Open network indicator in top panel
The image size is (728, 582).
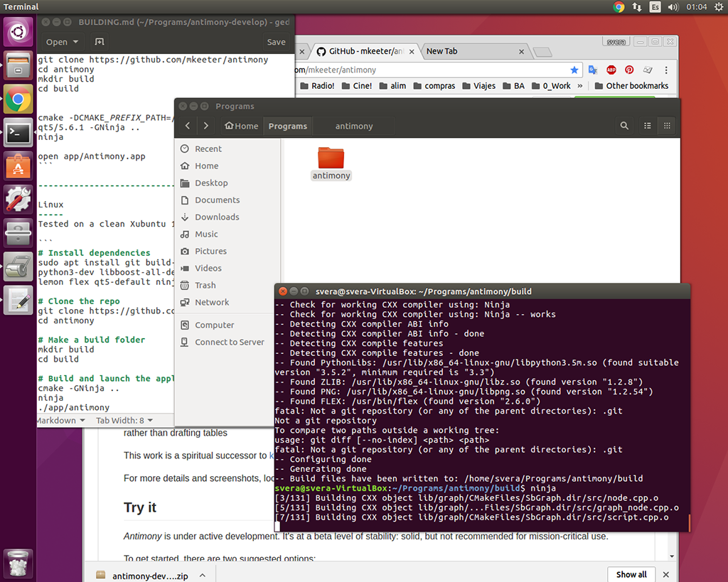point(637,6)
